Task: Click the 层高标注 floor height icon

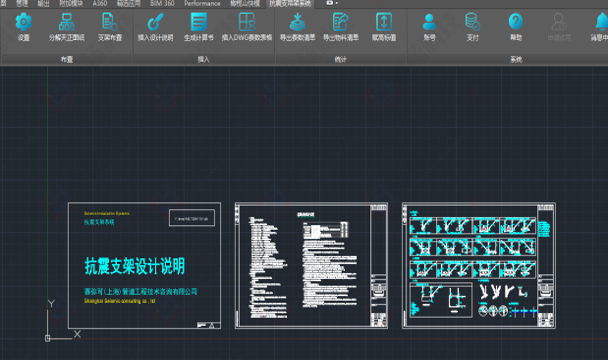Action: coord(384,22)
